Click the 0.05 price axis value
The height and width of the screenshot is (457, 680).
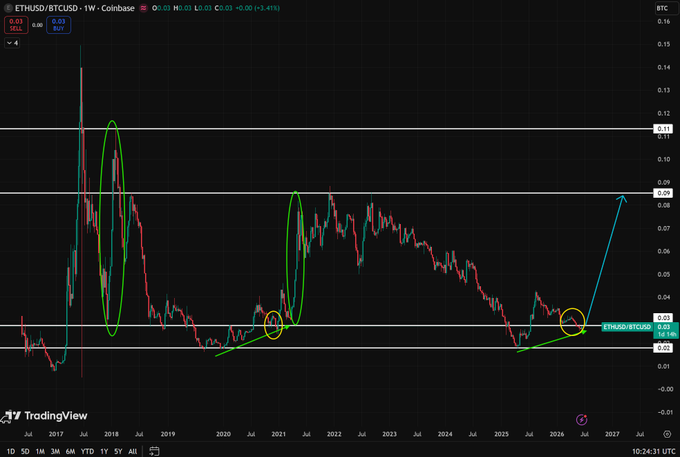click(x=663, y=274)
